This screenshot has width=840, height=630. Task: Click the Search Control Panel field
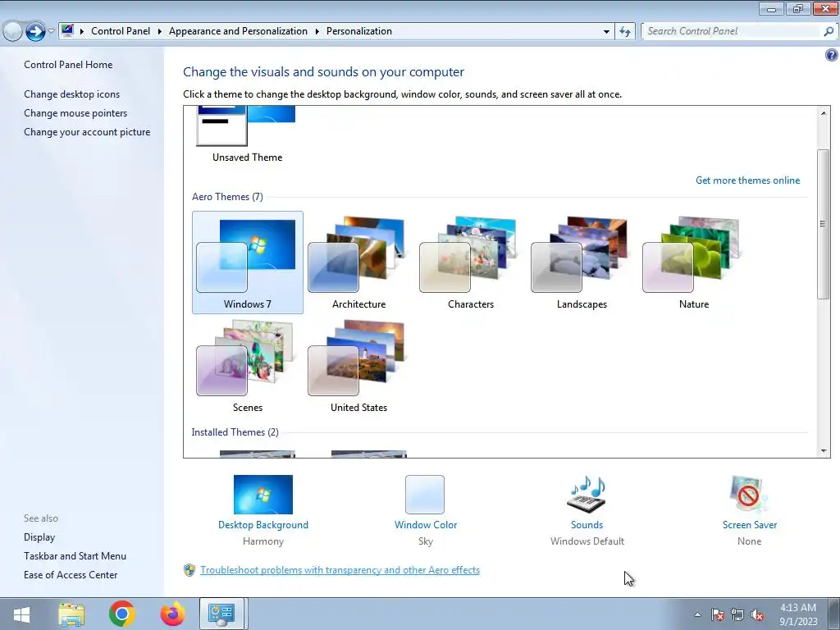(732, 31)
